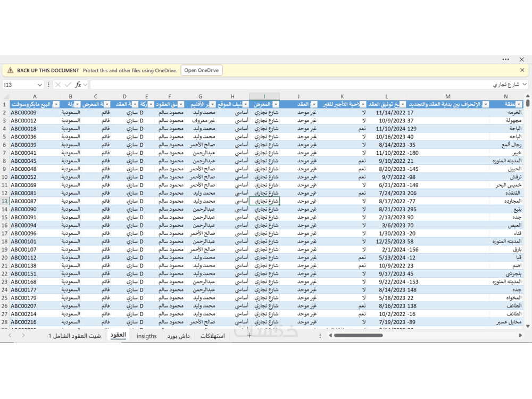The image size is (532, 399).
Task: Open the filter dropdown in column L header
Action: pyautogui.click(x=402, y=104)
